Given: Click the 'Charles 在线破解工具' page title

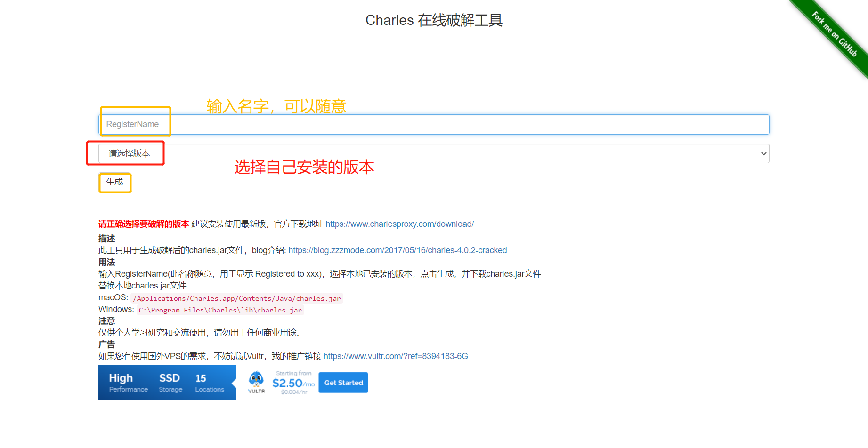Looking at the screenshot, I should click(x=434, y=20).
